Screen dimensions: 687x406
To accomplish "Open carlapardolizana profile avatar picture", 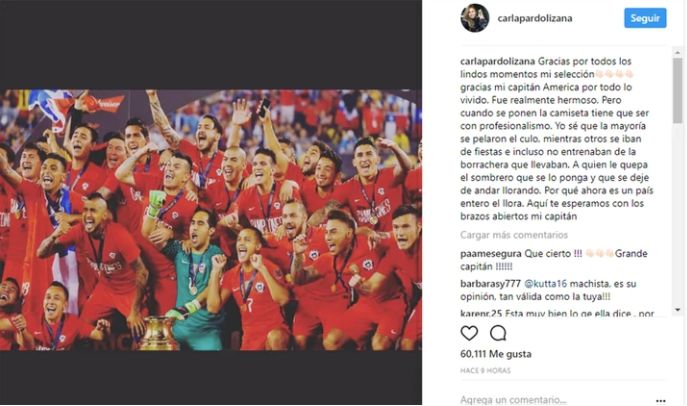I will pos(475,18).
